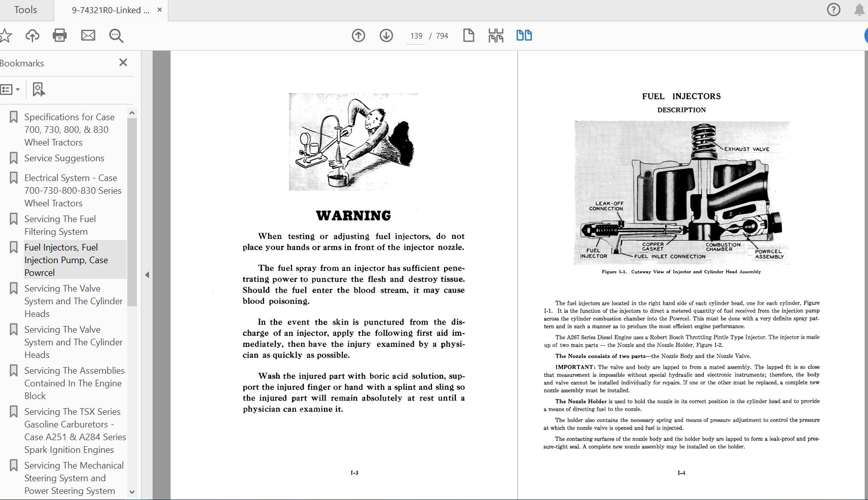Toggle two-page view mode
Screen dimensions: 868x500
pos(524,35)
